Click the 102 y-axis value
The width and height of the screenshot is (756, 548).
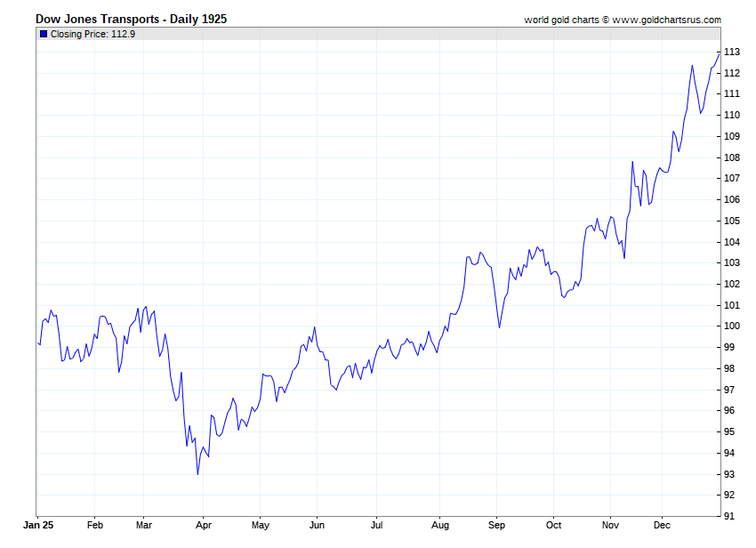coord(732,284)
